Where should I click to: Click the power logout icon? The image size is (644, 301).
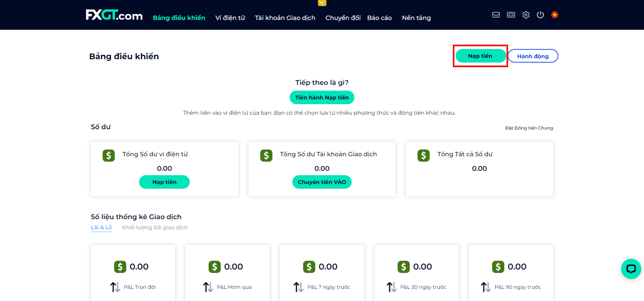pyautogui.click(x=540, y=15)
